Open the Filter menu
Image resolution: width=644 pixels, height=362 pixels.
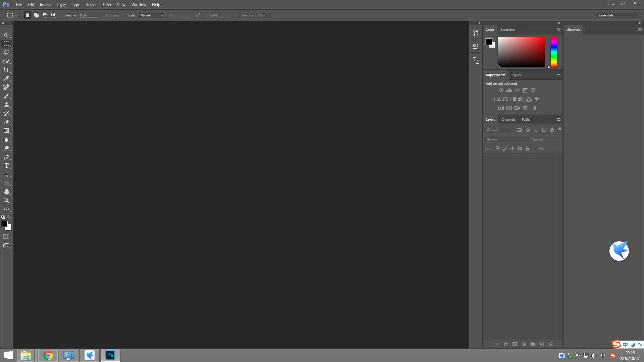tap(107, 5)
